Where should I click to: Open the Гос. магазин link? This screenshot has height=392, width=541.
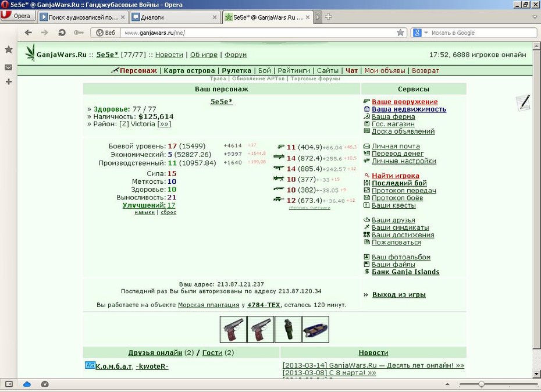click(393, 124)
